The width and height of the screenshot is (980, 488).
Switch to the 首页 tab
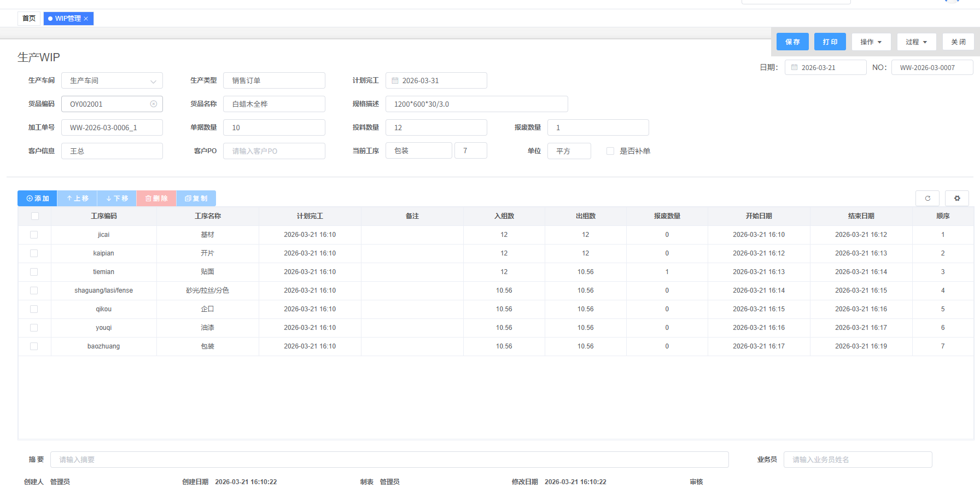pos(29,19)
